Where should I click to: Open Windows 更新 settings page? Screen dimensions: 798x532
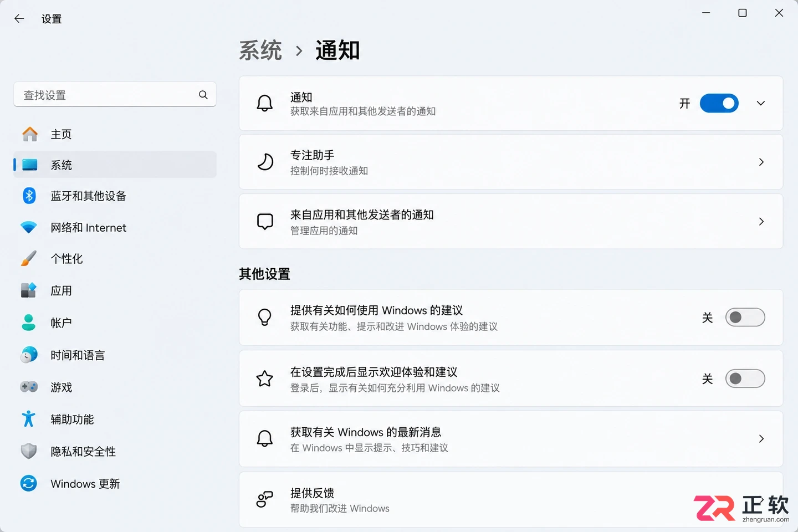pyautogui.click(x=115, y=483)
